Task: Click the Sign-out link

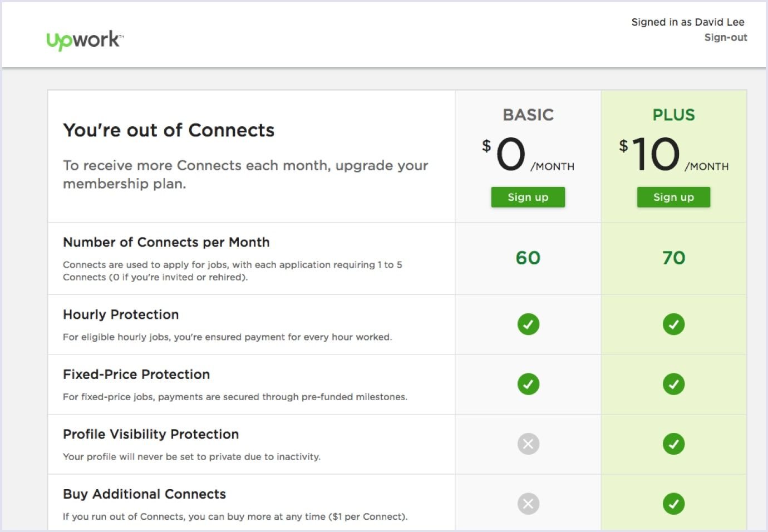Action: pos(726,37)
